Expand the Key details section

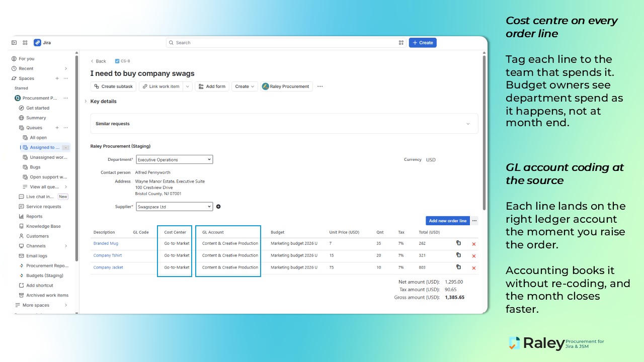(x=86, y=102)
